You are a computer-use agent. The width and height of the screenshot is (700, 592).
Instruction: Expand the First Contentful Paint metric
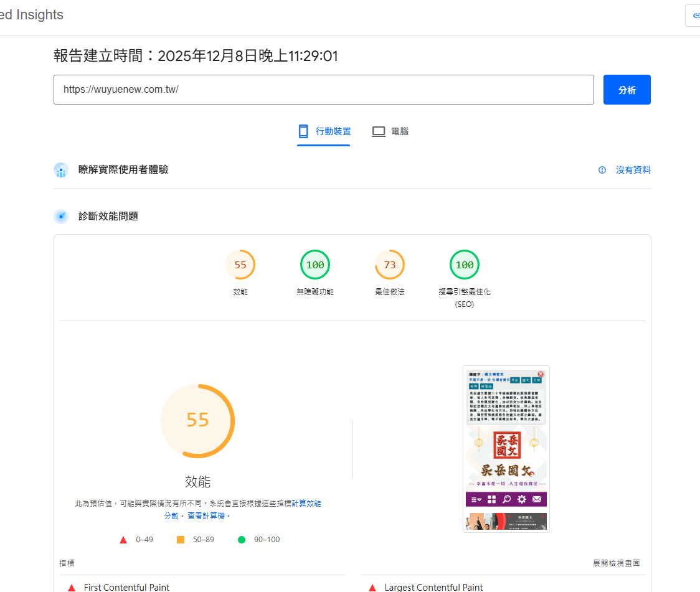[126, 587]
